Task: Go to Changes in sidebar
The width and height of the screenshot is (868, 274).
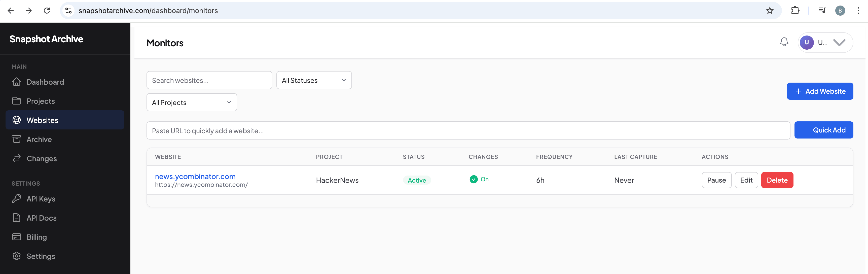Action: click(x=65, y=158)
